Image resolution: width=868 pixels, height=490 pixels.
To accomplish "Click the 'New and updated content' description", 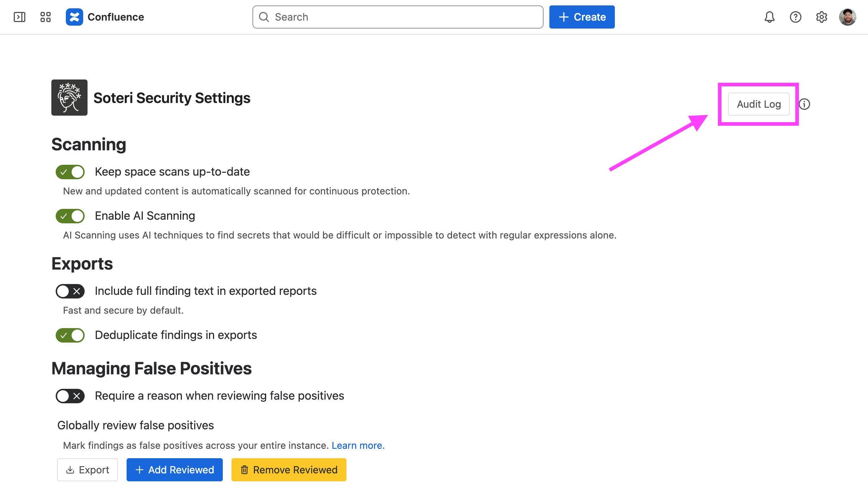I will [237, 191].
